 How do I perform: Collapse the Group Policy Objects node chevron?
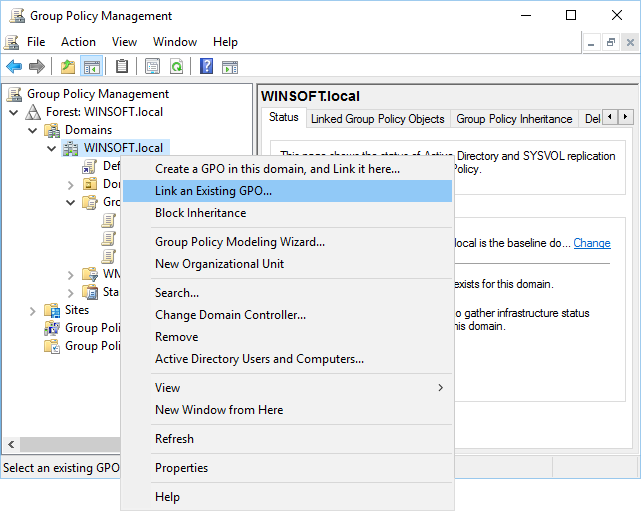pyautogui.click(x=70, y=202)
